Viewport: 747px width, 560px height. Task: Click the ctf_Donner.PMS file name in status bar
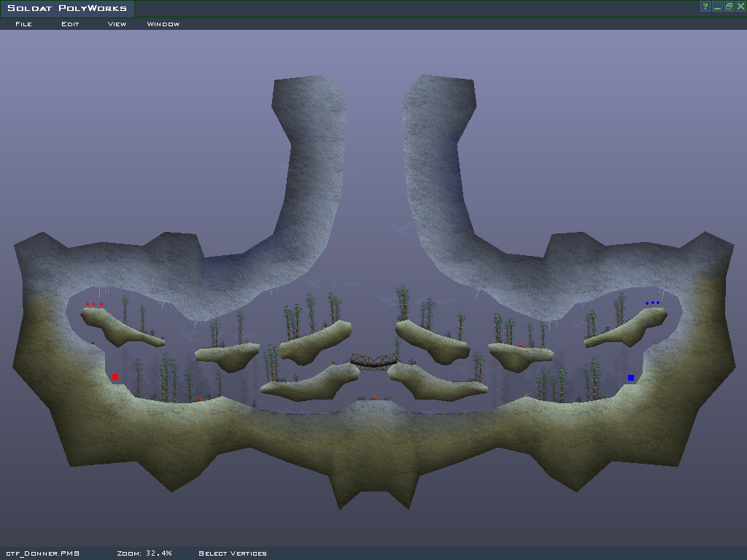[42, 553]
